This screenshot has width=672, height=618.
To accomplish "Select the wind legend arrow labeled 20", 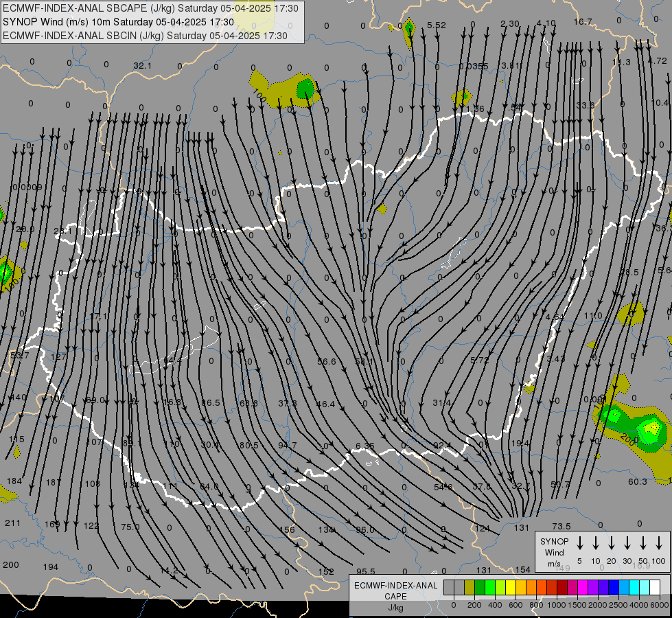I will (611, 543).
